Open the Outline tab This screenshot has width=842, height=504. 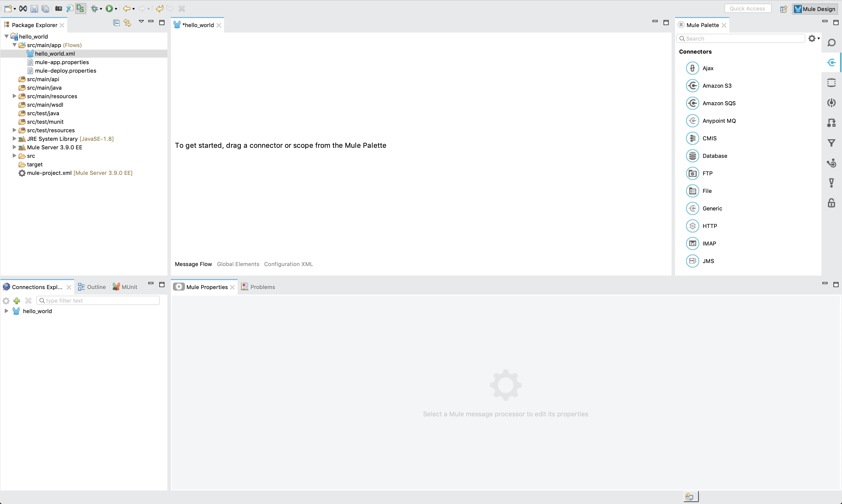(x=92, y=287)
